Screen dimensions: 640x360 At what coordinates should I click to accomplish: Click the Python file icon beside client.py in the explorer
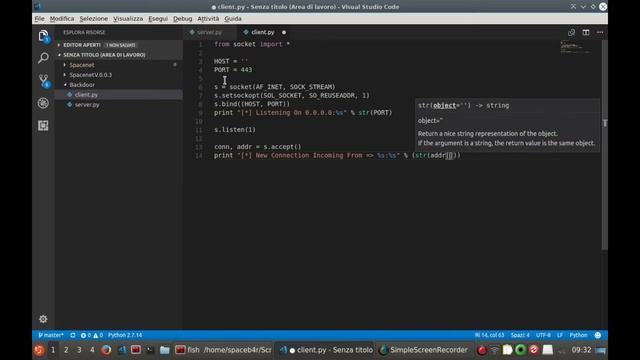coord(69,95)
